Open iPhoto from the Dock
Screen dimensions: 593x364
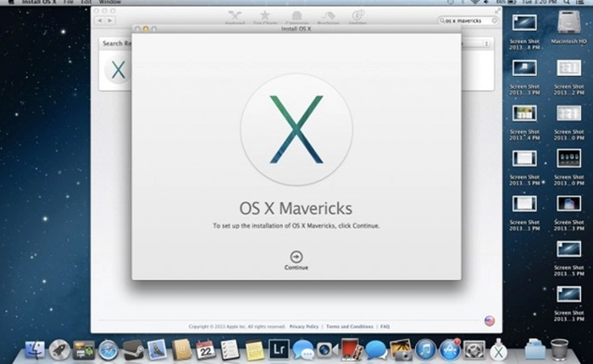tap(401, 350)
